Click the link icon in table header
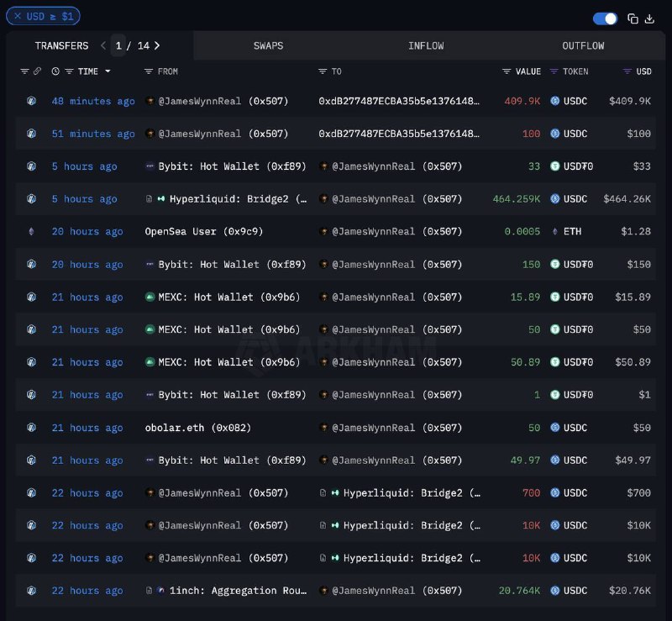672x621 pixels. (37, 71)
